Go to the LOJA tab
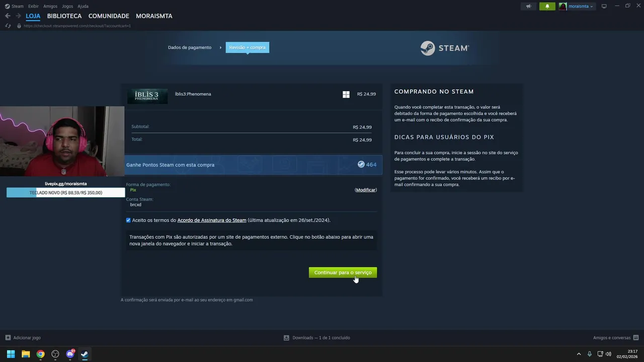 [x=33, y=16]
